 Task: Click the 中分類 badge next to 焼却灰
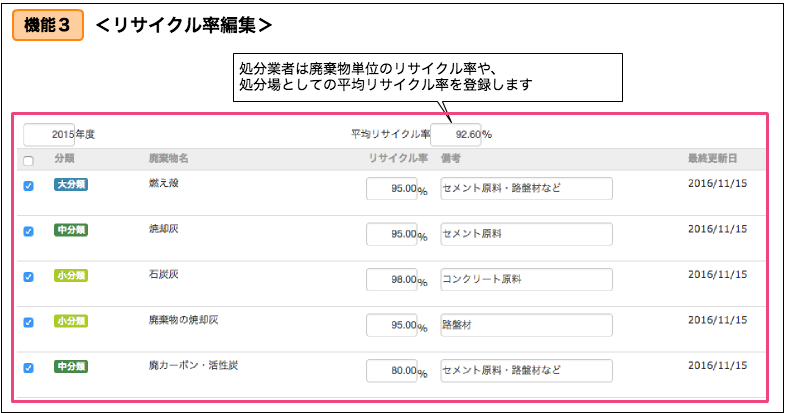(x=70, y=230)
